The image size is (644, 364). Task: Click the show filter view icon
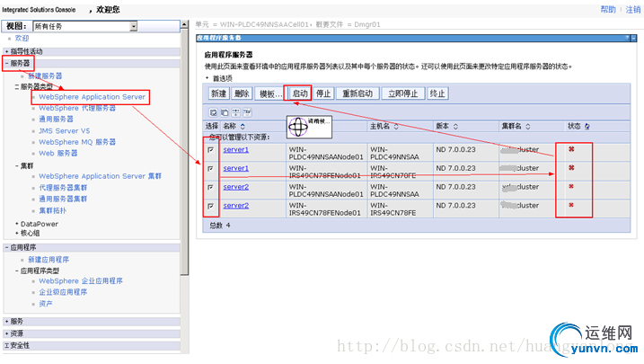[236, 112]
